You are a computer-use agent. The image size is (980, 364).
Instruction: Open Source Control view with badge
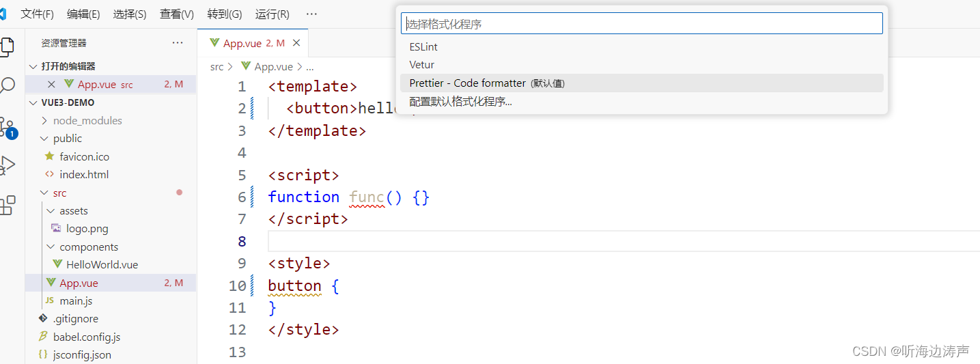tap(7, 127)
